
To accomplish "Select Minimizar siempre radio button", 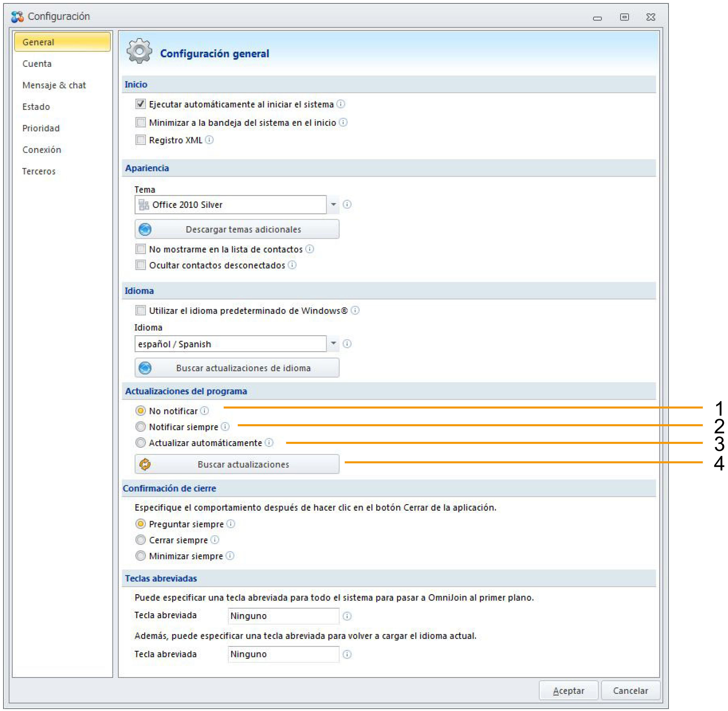I will (x=141, y=556).
